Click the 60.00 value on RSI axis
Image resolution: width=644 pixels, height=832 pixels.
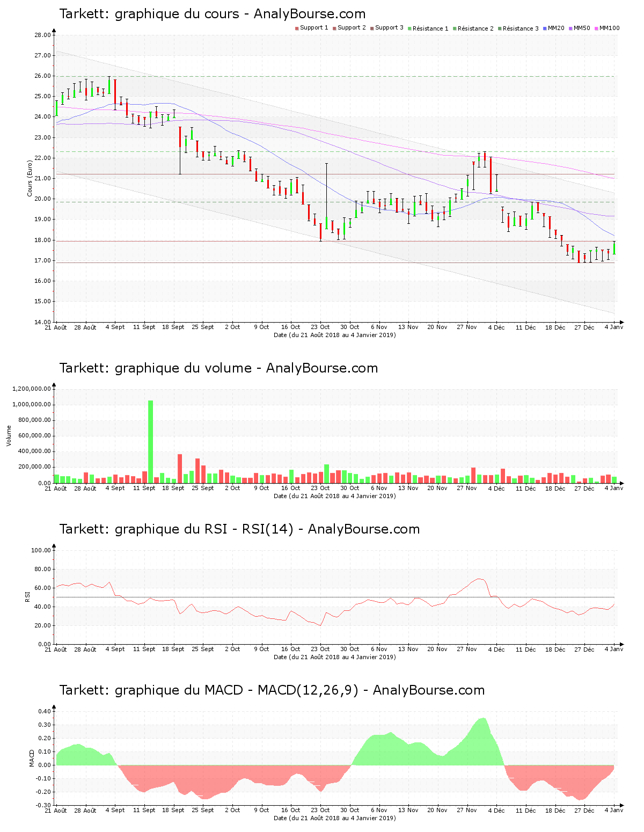click(x=42, y=588)
